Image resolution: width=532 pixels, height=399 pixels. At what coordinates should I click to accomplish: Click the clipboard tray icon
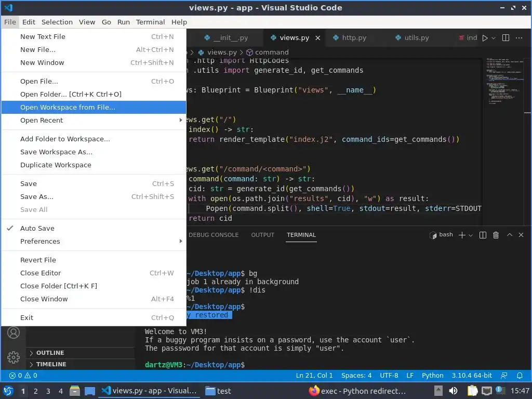pyautogui.click(x=472, y=391)
